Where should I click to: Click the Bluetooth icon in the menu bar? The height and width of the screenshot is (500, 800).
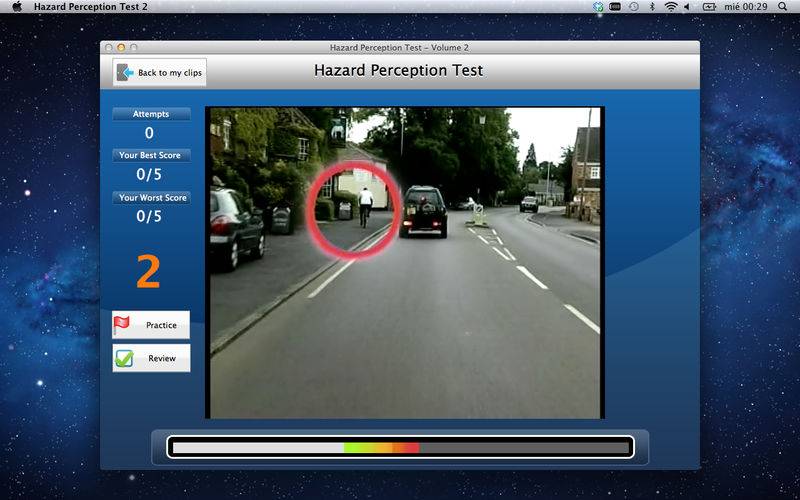(x=652, y=7)
